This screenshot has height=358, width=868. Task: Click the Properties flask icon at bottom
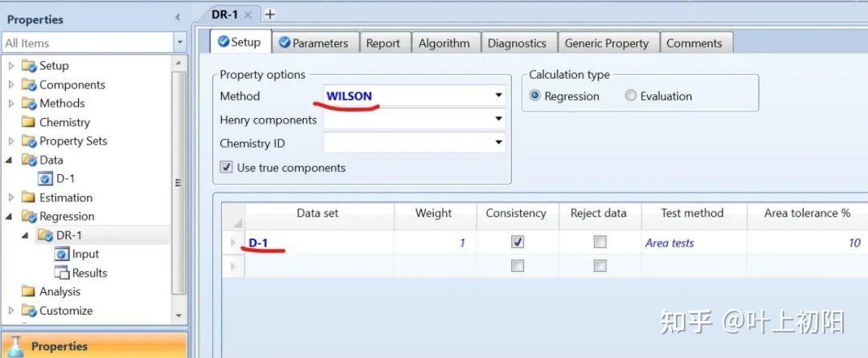pyautogui.click(x=15, y=347)
